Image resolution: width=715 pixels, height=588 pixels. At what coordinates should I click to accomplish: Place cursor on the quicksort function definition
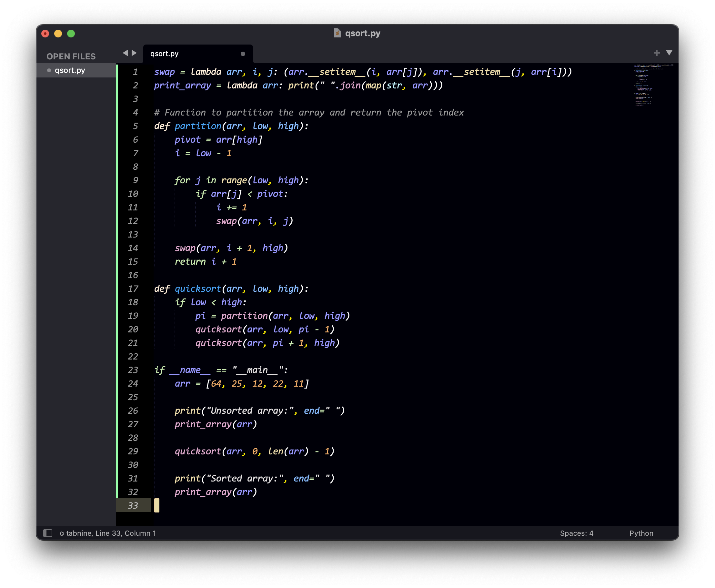coord(198,289)
